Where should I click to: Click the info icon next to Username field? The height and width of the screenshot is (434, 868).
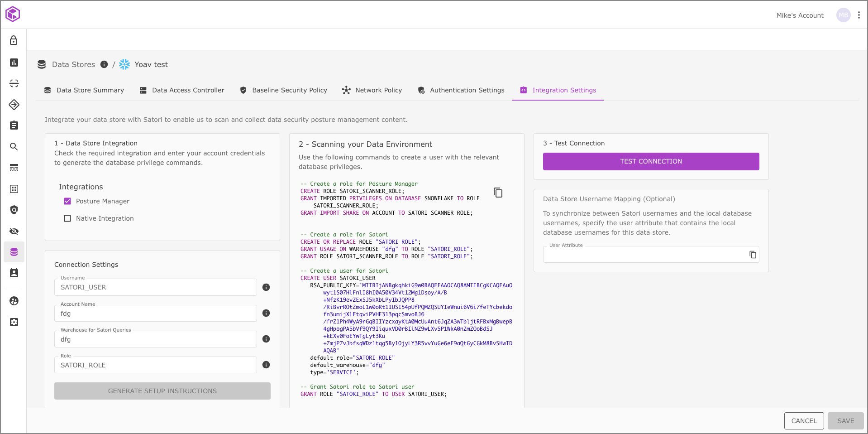(266, 287)
